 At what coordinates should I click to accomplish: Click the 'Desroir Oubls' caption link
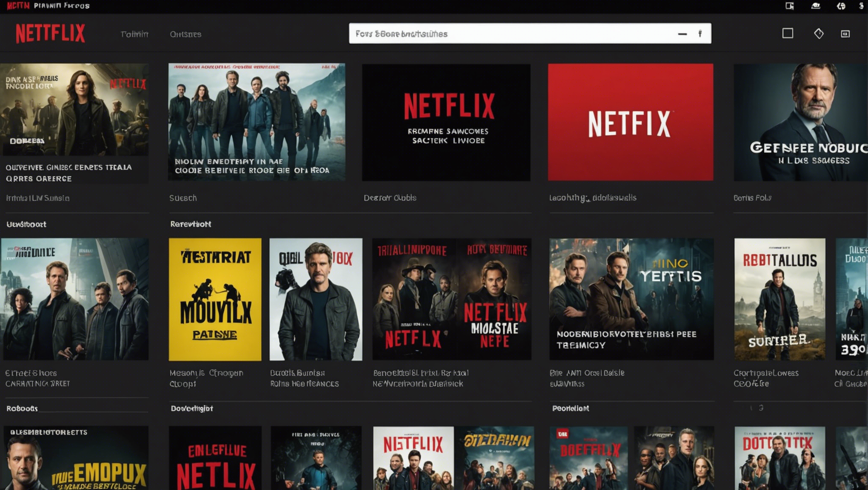point(390,198)
